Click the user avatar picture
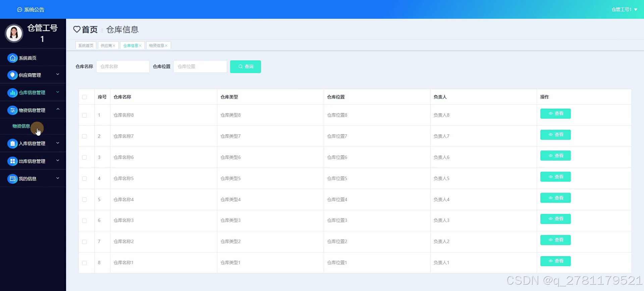 point(14,33)
